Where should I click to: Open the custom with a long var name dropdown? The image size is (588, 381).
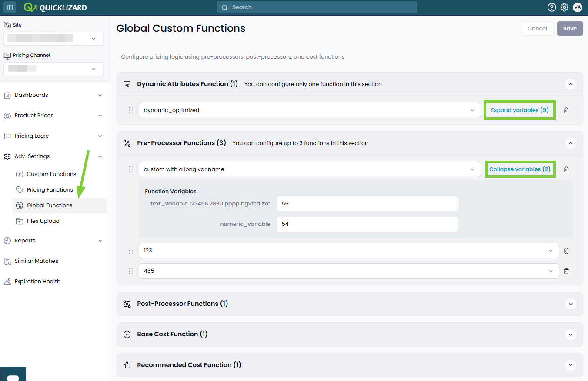[x=310, y=169]
